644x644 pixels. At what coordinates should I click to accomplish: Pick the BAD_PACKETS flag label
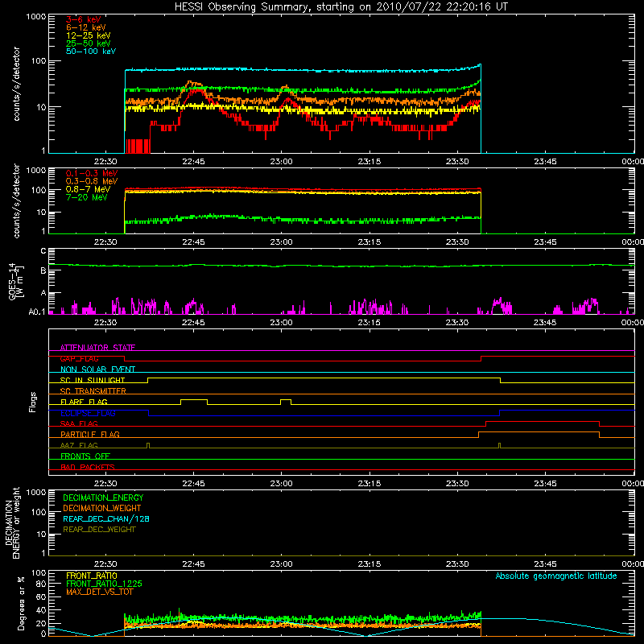coord(88,467)
